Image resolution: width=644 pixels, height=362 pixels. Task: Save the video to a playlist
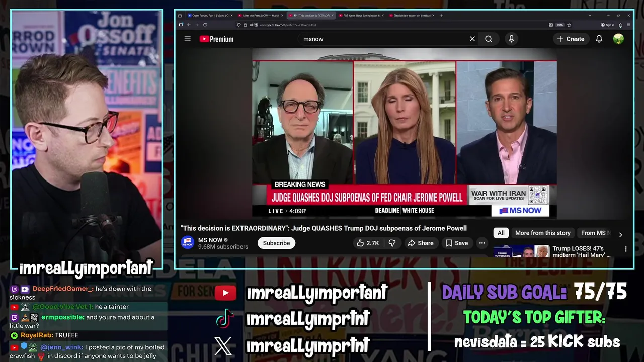[457, 243]
